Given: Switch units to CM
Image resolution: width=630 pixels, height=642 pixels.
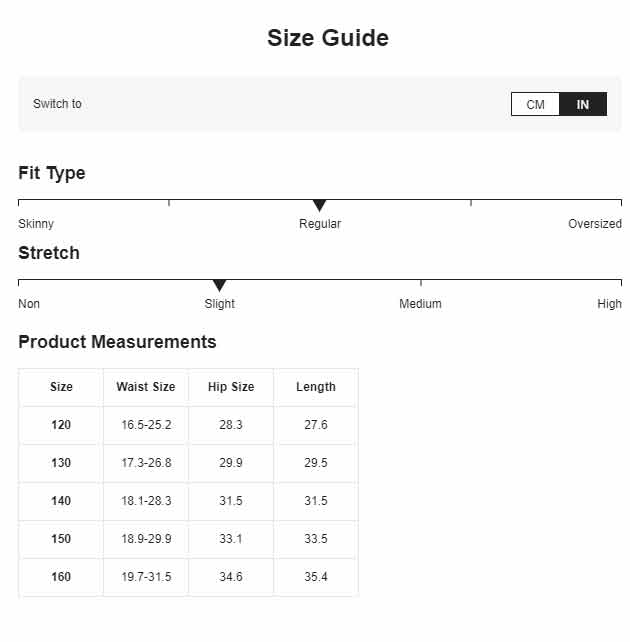Looking at the screenshot, I should tap(535, 104).
